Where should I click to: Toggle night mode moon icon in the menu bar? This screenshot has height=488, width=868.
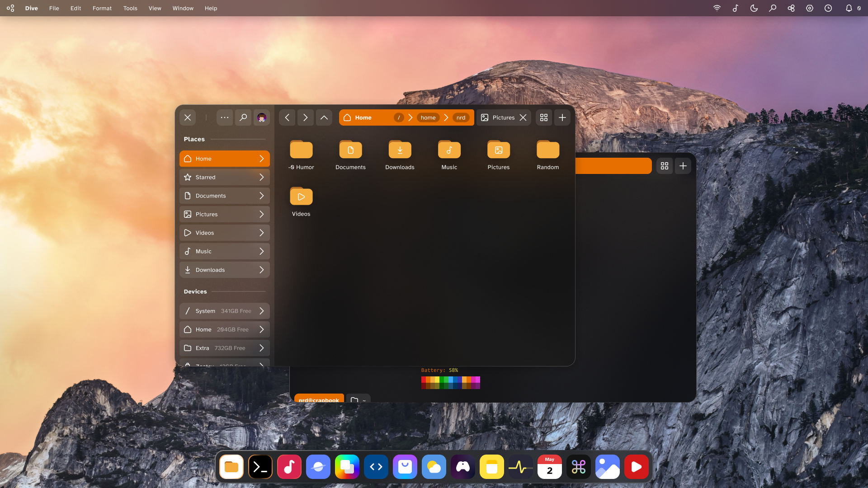click(754, 8)
